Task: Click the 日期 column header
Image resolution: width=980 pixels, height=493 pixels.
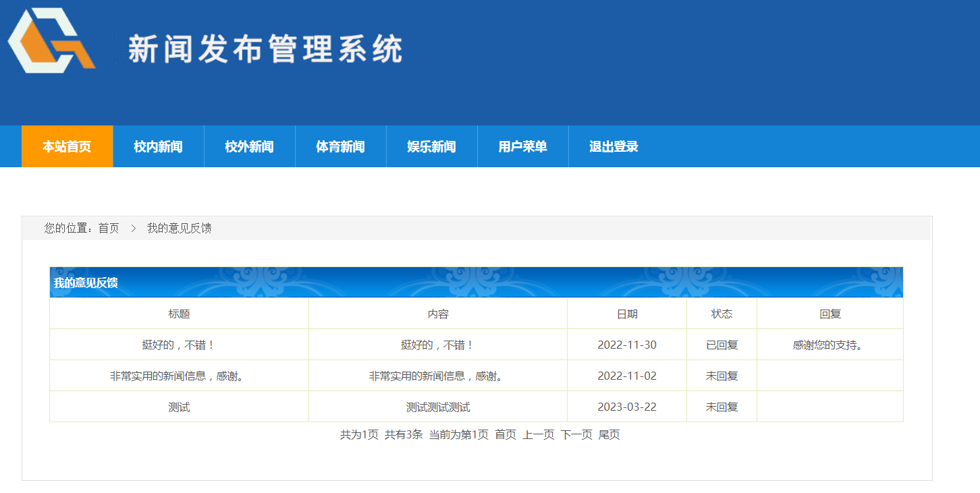Action: point(627,314)
